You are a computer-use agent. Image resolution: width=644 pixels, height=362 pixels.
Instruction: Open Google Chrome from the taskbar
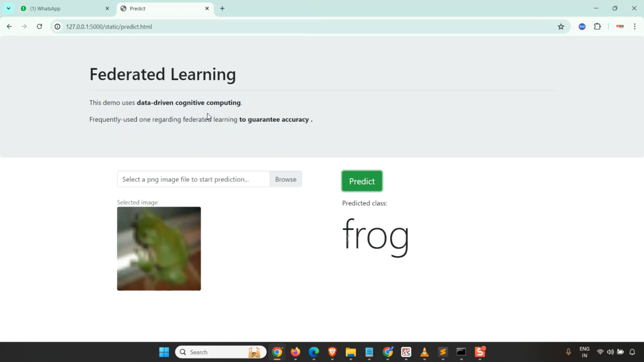pyautogui.click(x=277, y=352)
